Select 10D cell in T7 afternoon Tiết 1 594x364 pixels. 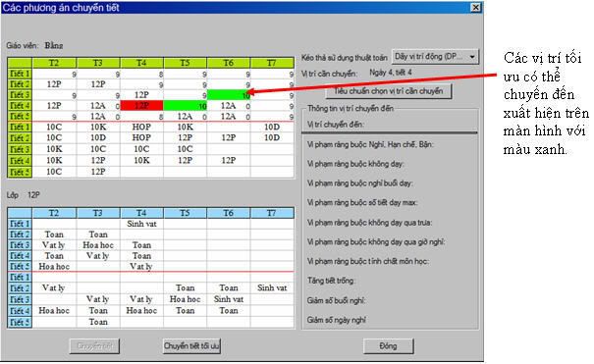click(x=272, y=128)
